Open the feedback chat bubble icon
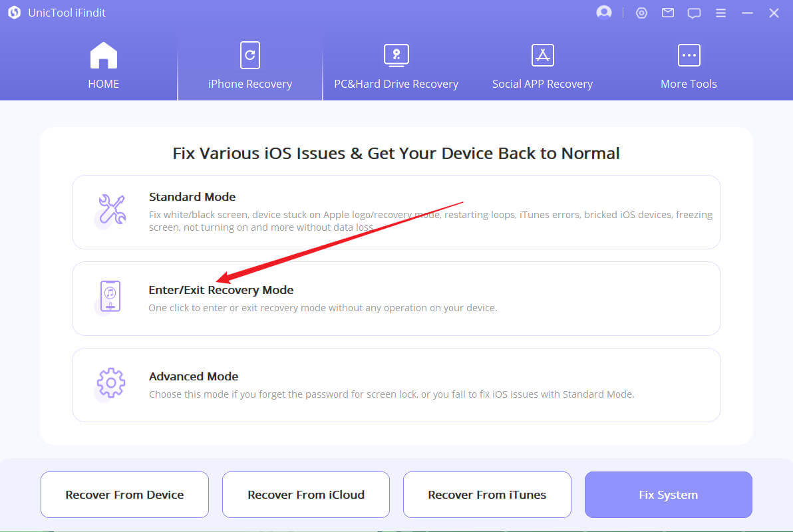Screen dimensions: 793x532 (x=694, y=13)
